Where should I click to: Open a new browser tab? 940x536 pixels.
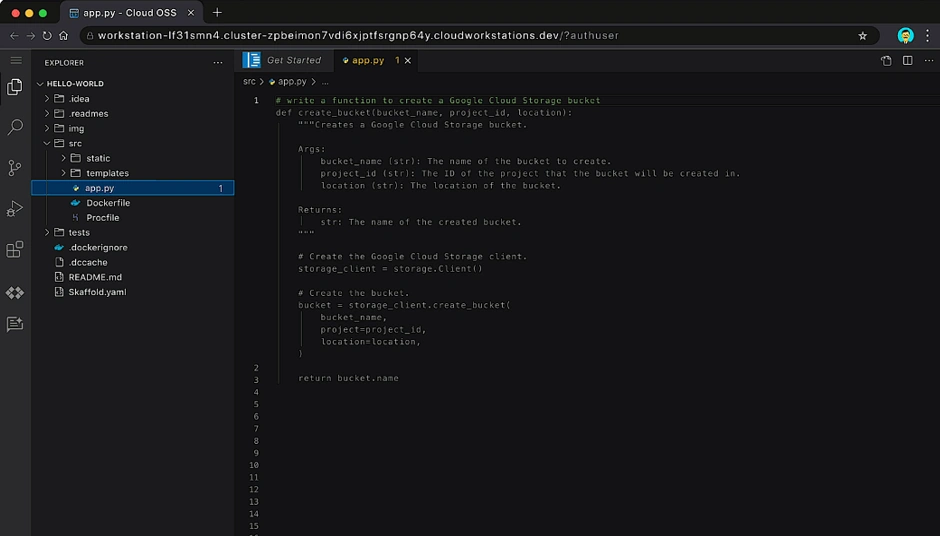point(217,13)
